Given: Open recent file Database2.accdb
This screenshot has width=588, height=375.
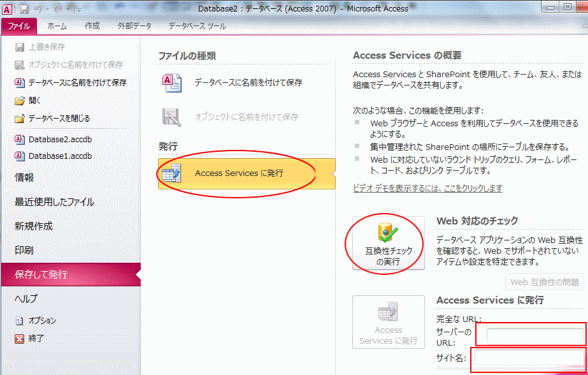Looking at the screenshot, I should [x=60, y=139].
